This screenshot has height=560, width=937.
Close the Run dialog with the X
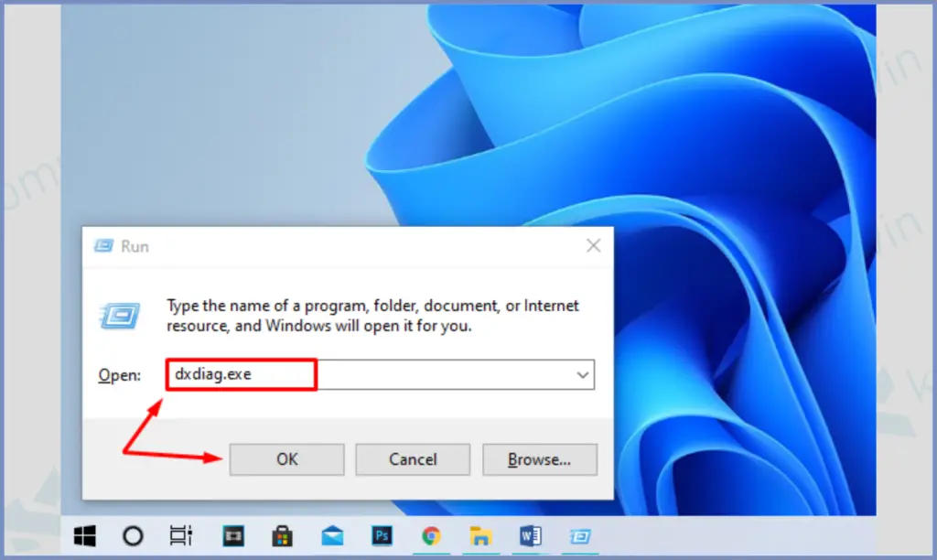point(593,245)
